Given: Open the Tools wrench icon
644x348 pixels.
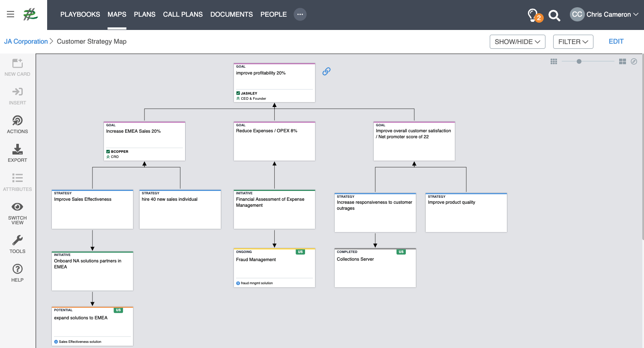Looking at the screenshot, I should pyautogui.click(x=17, y=241).
